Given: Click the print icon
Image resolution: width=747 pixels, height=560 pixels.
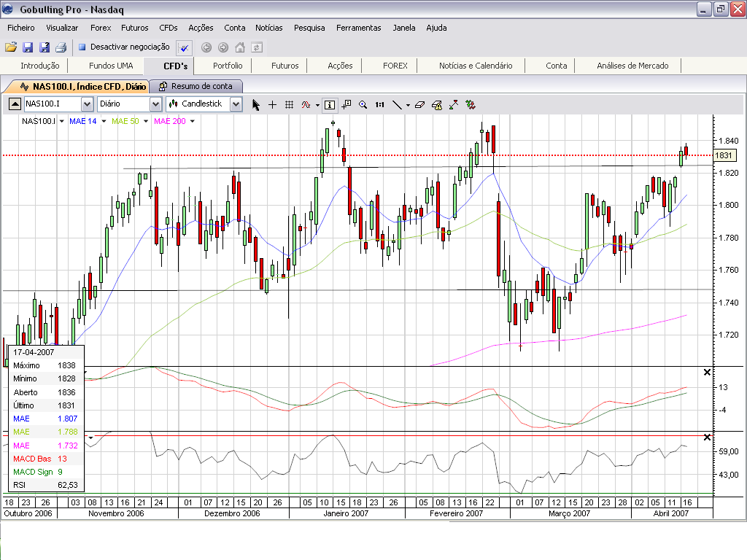Looking at the screenshot, I should 61,47.
